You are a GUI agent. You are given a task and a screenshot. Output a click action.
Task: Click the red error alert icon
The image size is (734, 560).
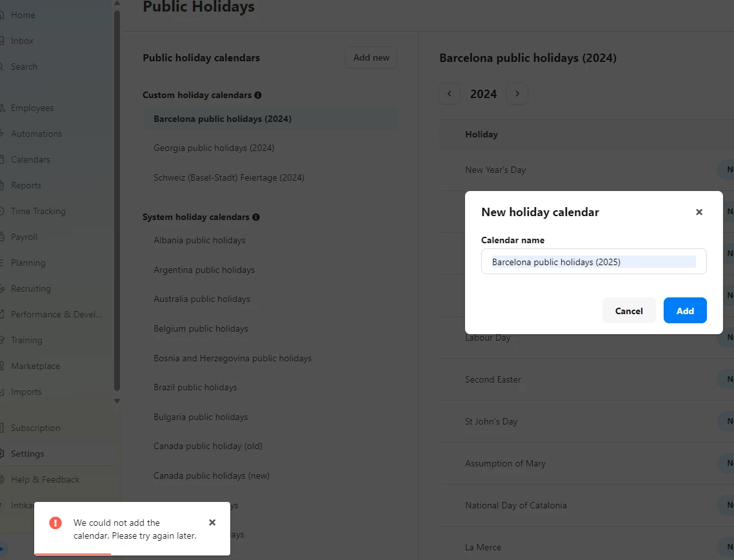pyautogui.click(x=55, y=523)
